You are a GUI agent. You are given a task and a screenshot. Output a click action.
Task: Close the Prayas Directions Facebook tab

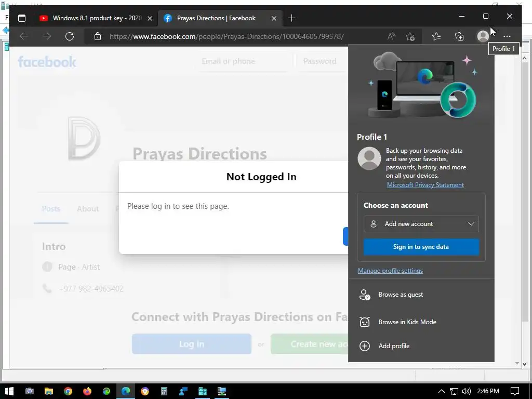(274, 18)
